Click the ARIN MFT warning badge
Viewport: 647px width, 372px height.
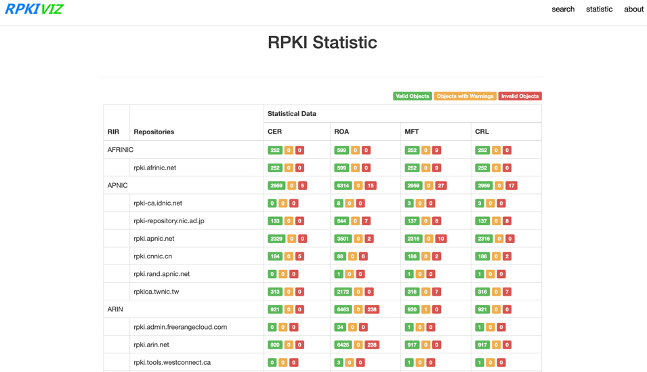[425, 309]
